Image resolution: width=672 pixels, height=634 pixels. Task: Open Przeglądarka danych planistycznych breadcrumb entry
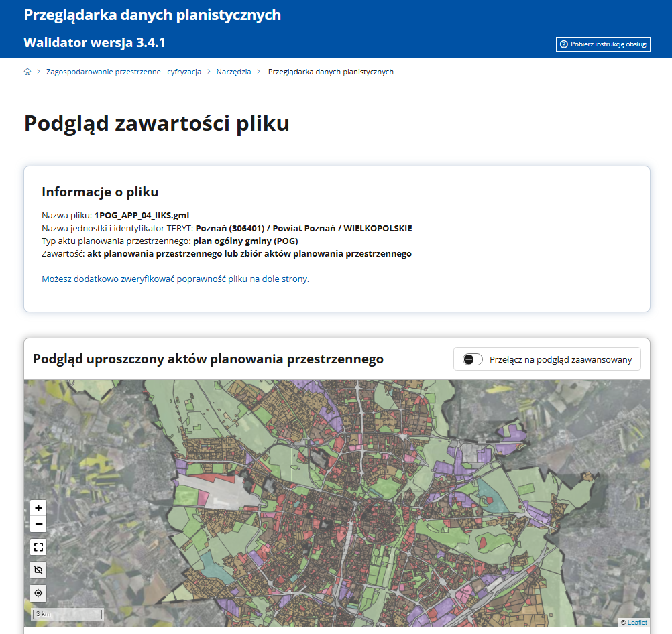[330, 71]
